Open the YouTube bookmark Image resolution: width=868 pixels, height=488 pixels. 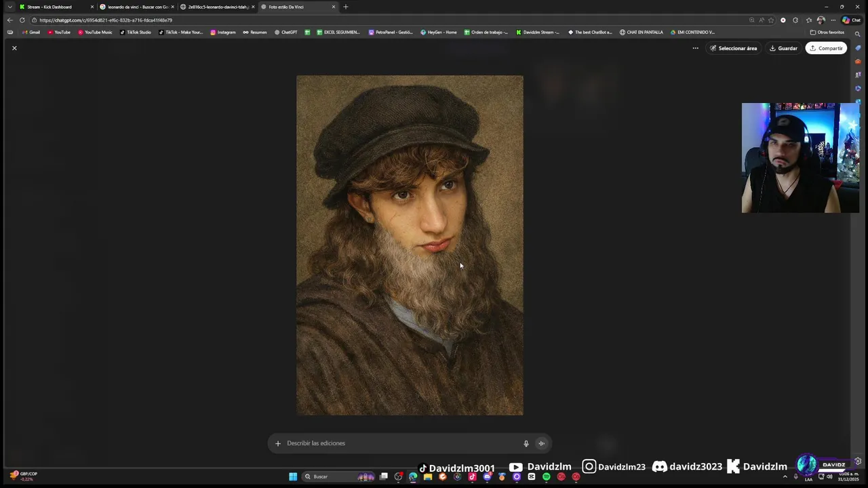pyautogui.click(x=59, y=32)
